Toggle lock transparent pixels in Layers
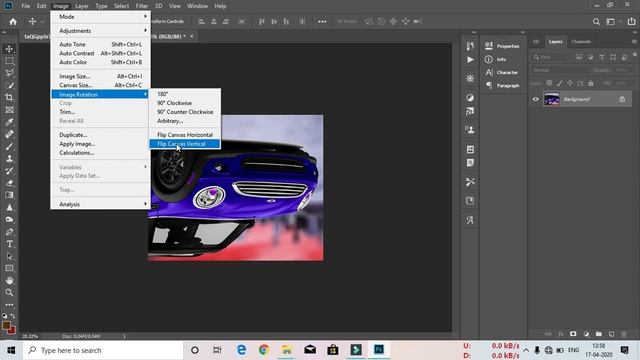The image size is (640, 360). (x=549, y=83)
